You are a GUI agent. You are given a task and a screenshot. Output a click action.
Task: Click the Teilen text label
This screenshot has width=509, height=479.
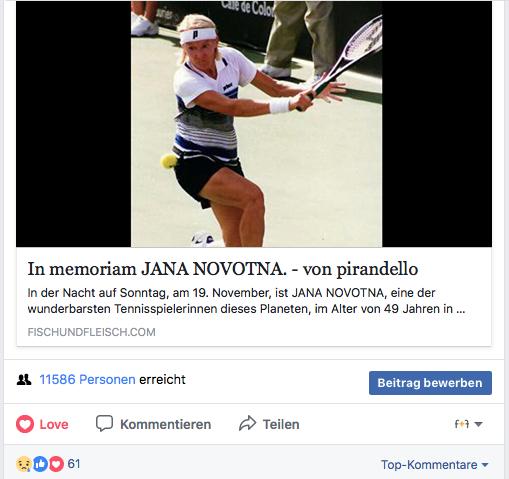coord(281,424)
